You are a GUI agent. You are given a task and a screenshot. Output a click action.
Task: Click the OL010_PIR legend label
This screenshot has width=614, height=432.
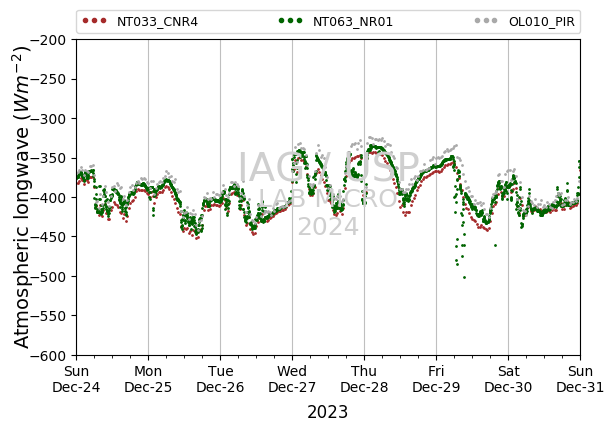point(542,22)
